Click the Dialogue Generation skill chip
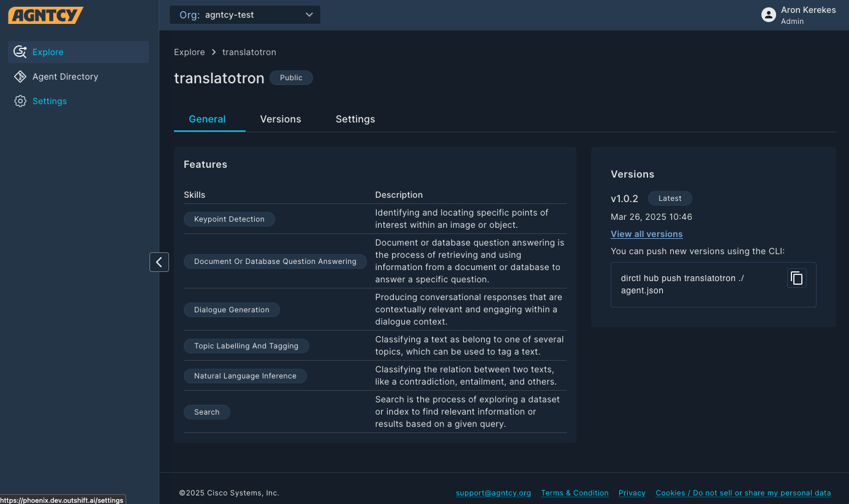 pos(232,310)
